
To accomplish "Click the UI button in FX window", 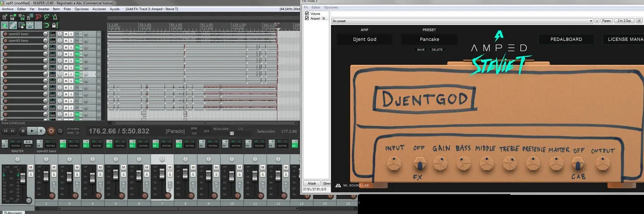I will (x=639, y=21).
